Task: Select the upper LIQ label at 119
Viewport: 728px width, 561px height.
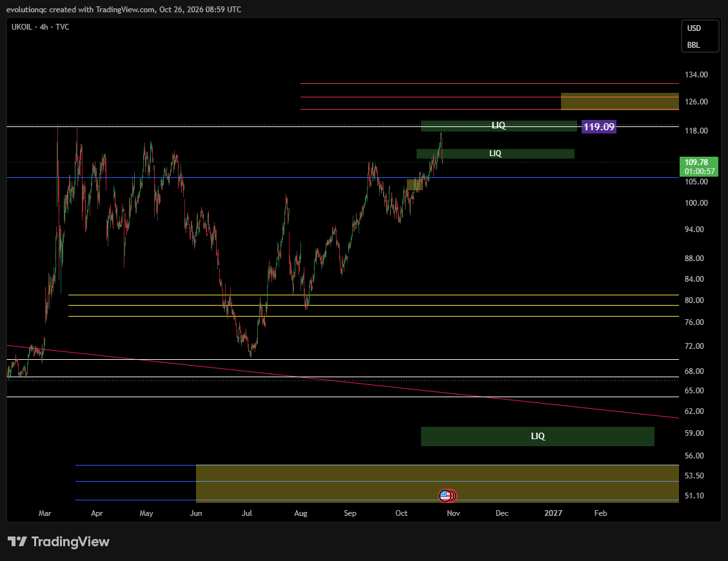Action: tap(498, 125)
